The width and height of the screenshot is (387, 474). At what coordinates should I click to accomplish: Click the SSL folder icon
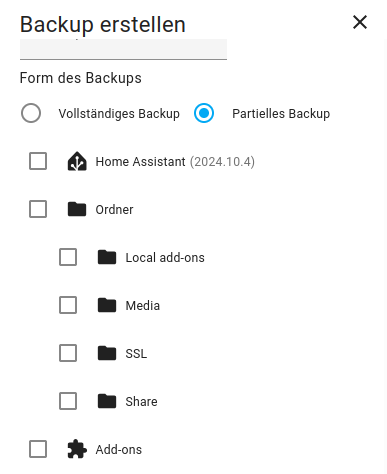[107, 353]
